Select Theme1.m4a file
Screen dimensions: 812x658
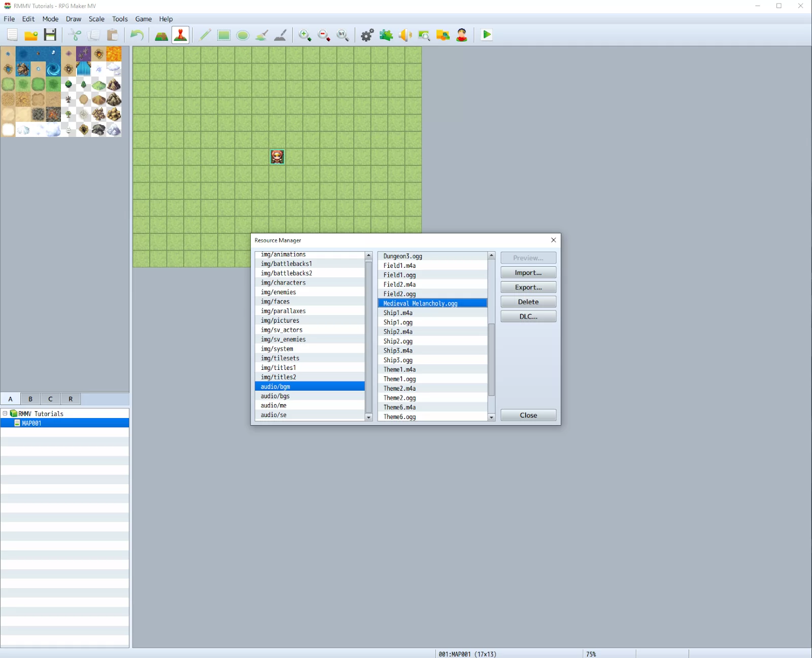tap(432, 369)
